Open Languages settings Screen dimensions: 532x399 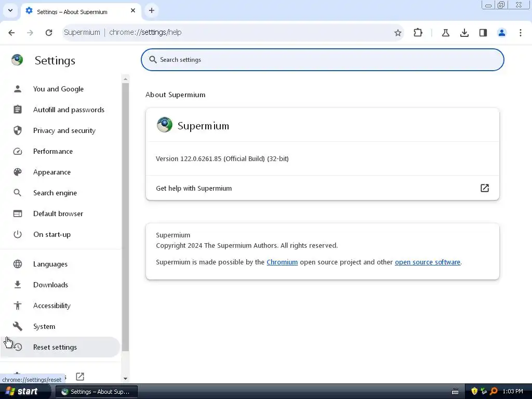(60, 264)
